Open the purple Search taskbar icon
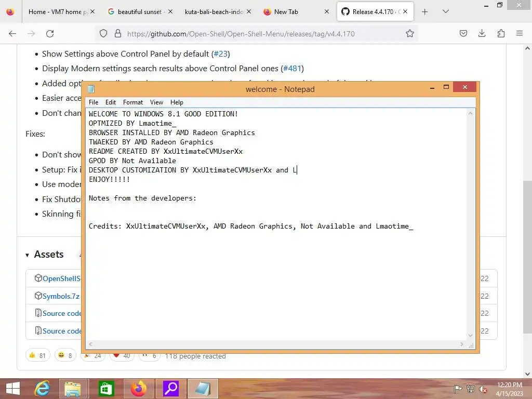Viewport: 532px width, 399px height. point(170,389)
